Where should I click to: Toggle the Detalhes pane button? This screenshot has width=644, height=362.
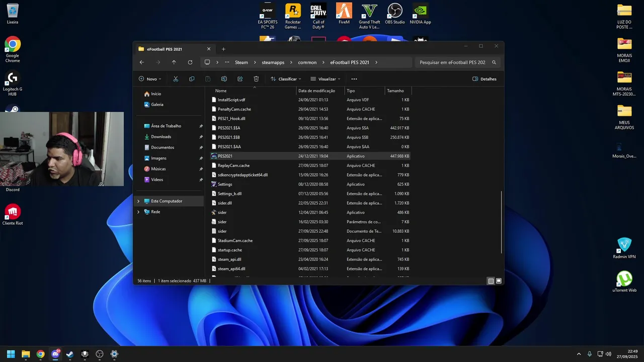pos(485,79)
